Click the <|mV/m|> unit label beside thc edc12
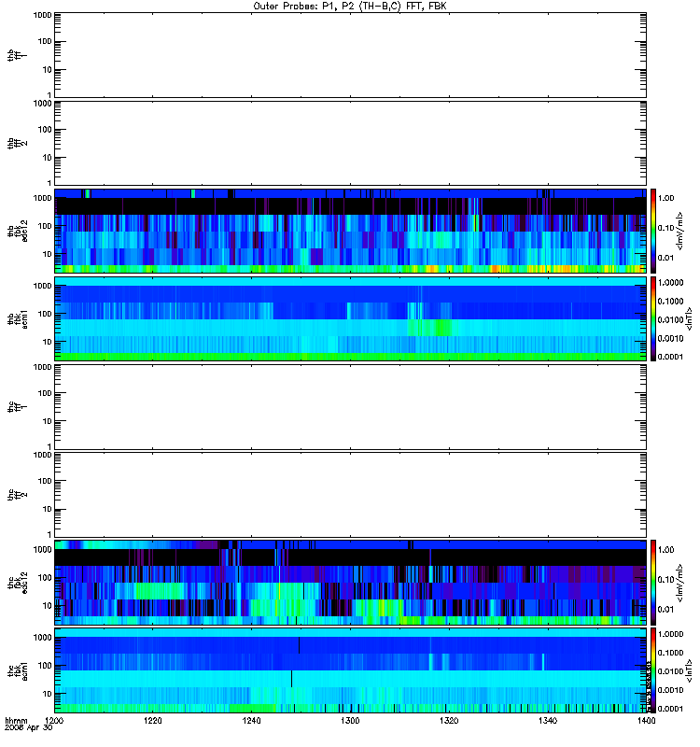 tap(680, 583)
